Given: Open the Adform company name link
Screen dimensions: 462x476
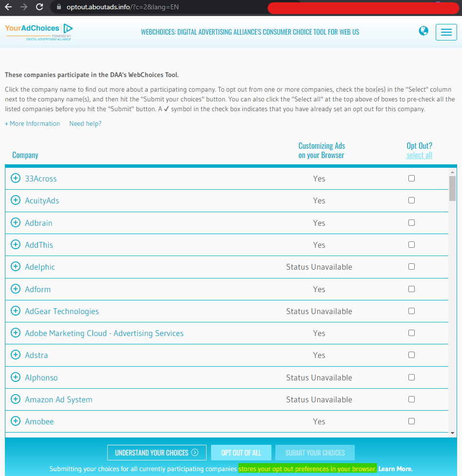Looking at the screenshot, I should click(38, 289).
